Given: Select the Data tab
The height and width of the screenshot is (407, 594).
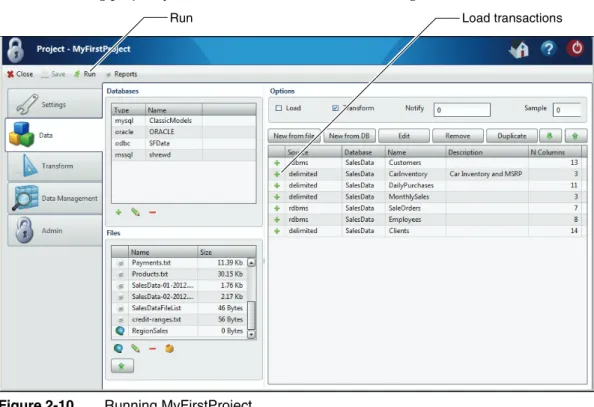Looking at the screenshot, I should [x=54, y=135].
